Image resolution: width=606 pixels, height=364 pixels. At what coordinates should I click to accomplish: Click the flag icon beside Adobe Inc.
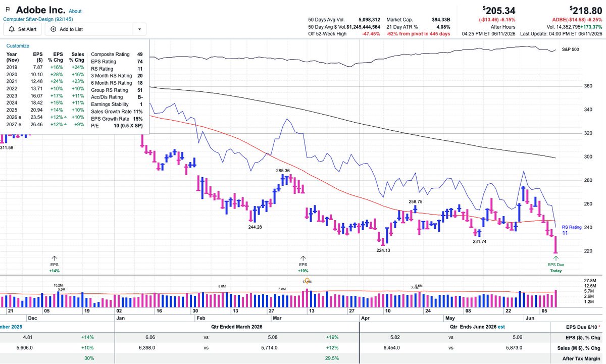pos(8,10)
